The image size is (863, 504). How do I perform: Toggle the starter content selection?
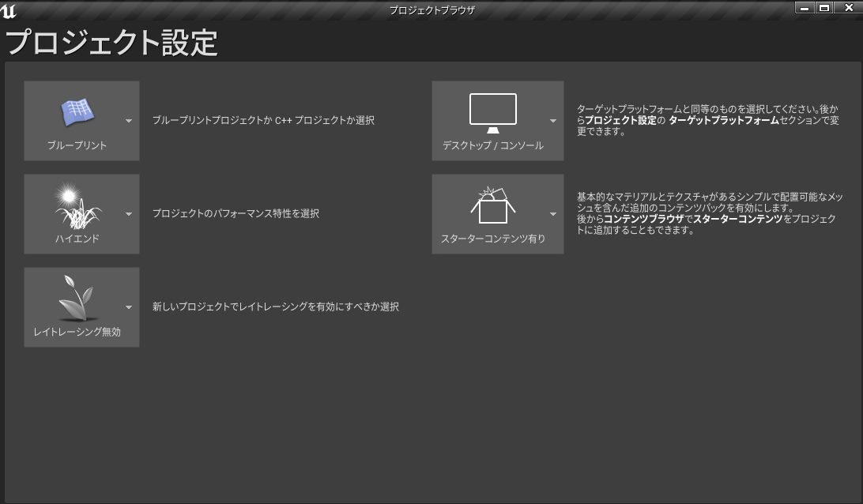pos(497,213)
